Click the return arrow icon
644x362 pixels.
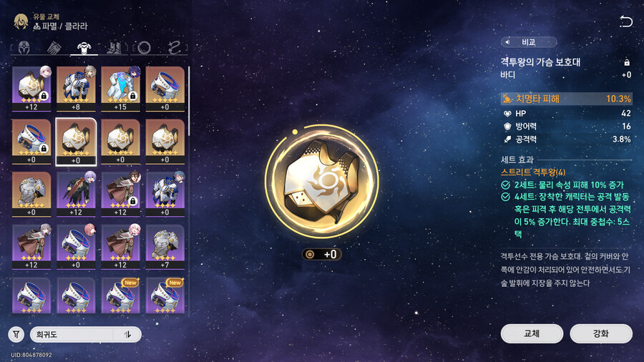pos(625,21)
